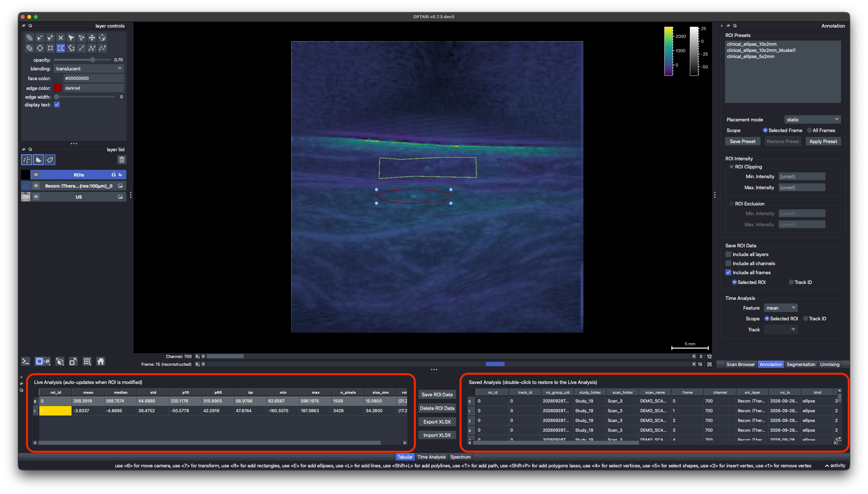Select the add rectangle shape tool
This screenshot has height=494, width=868.
tap(50, 48)
